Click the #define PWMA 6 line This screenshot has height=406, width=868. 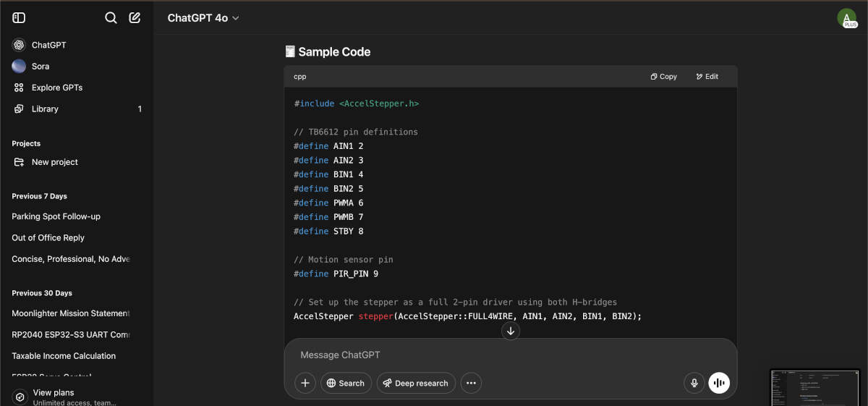(328, 203)
